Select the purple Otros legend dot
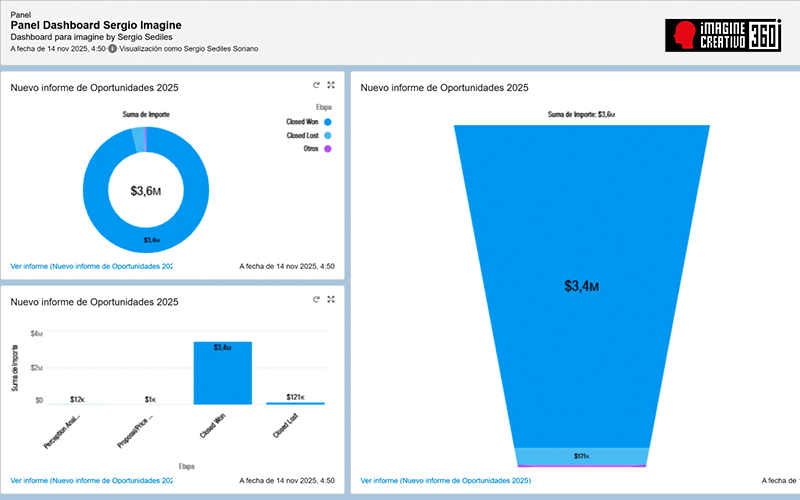800x500 pixels. click(x=327, y=149)
